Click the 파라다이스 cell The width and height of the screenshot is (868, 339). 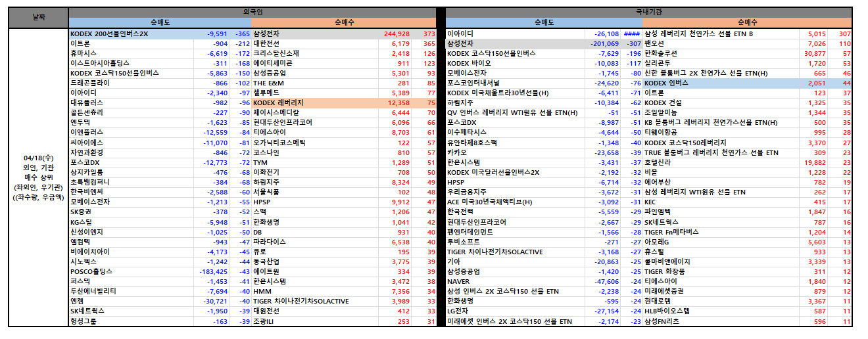pos(315,242)
